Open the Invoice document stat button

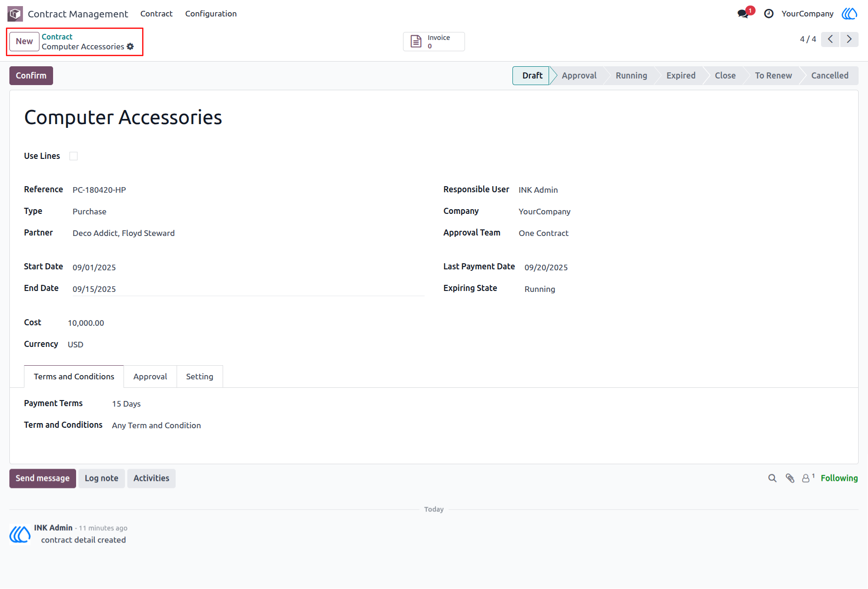pos(434,41)
